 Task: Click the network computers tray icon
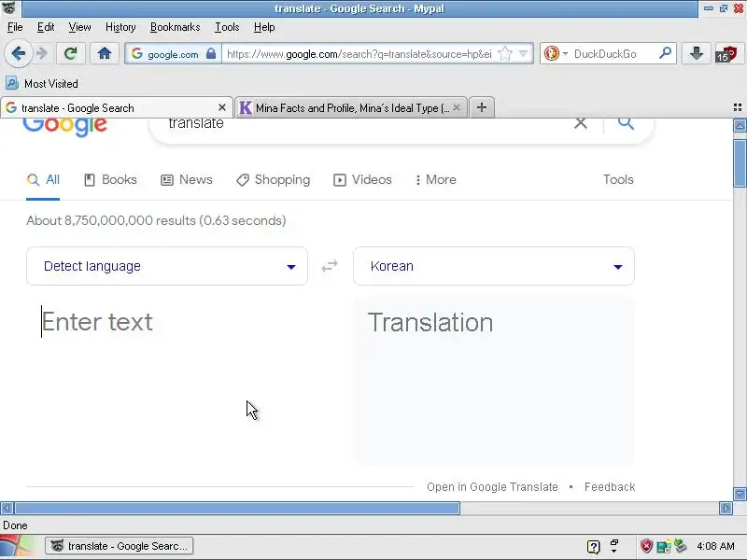point(664,546)
